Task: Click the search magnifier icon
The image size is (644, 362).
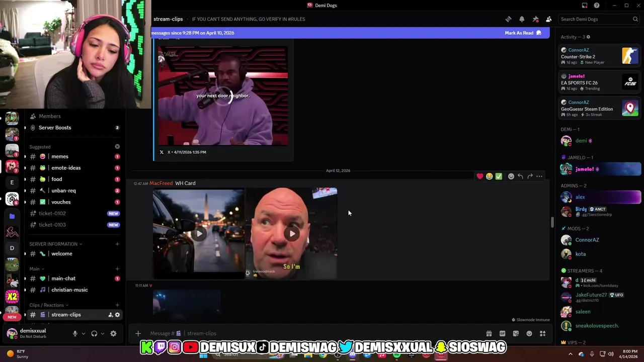Action: (x=635, y=19)
